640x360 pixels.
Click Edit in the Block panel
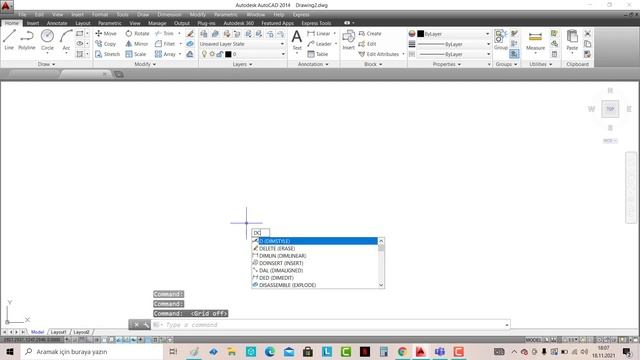tap(367, 44)
